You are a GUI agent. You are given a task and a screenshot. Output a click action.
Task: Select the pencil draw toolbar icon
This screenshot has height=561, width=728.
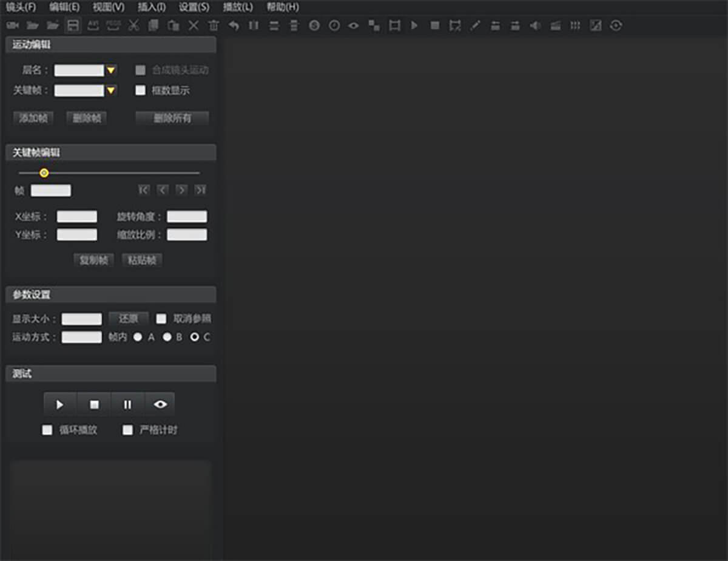(475, 25)
